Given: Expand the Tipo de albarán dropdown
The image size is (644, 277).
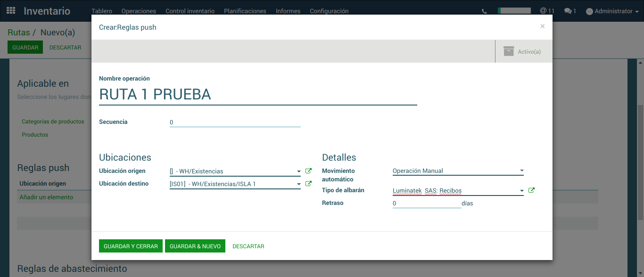Looking at the screenshot, I should pyautogui.click(x=521, y=191).
